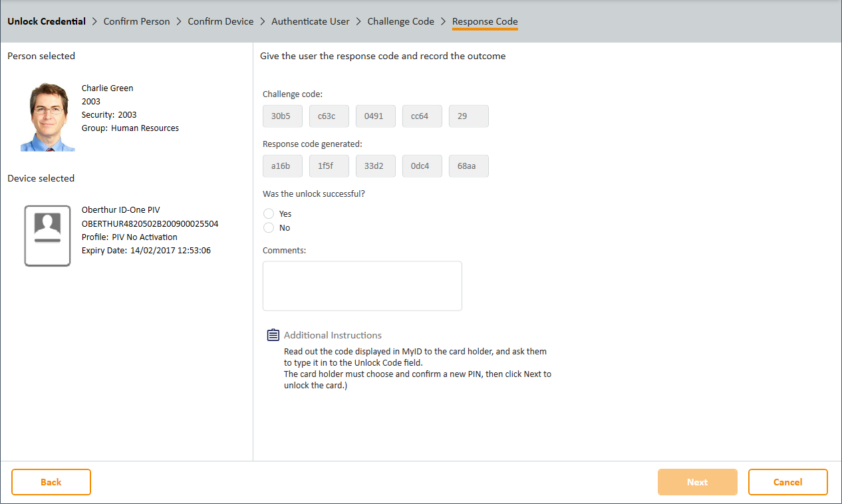
Task: Select Yes for unlock successful
Action: [269, 213]
